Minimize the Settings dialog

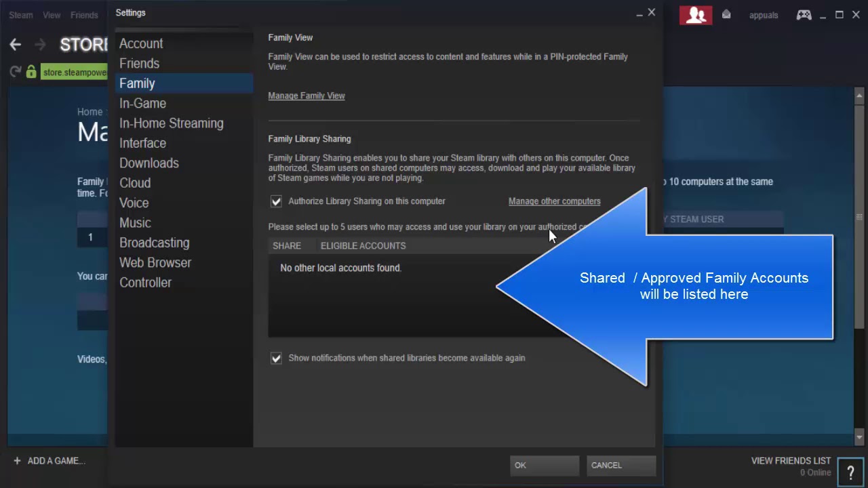point(639,14)
